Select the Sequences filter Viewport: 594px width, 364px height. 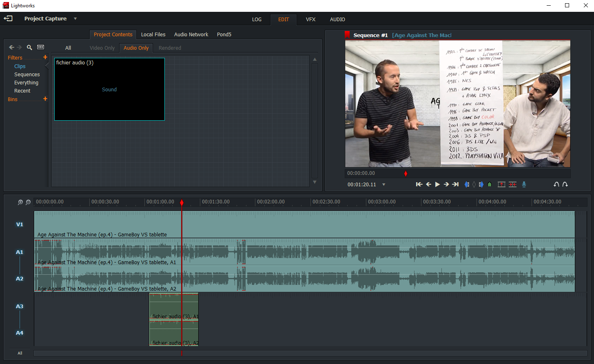coord(27,75)
